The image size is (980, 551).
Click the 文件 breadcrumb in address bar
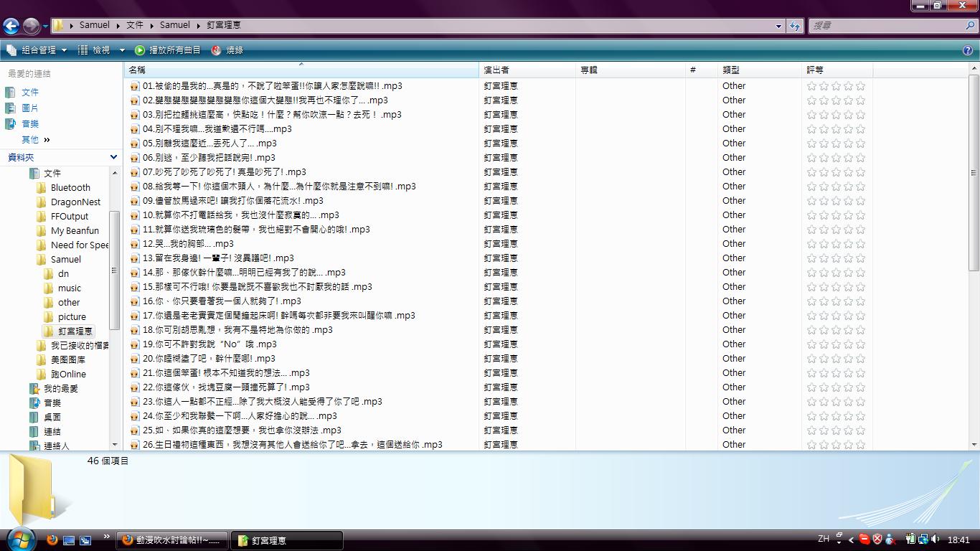[x=135, y=25]
